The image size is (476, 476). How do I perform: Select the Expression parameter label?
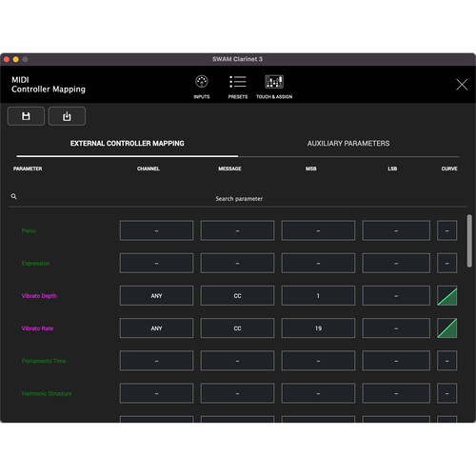pyautogui.click(x=35, y=264)
